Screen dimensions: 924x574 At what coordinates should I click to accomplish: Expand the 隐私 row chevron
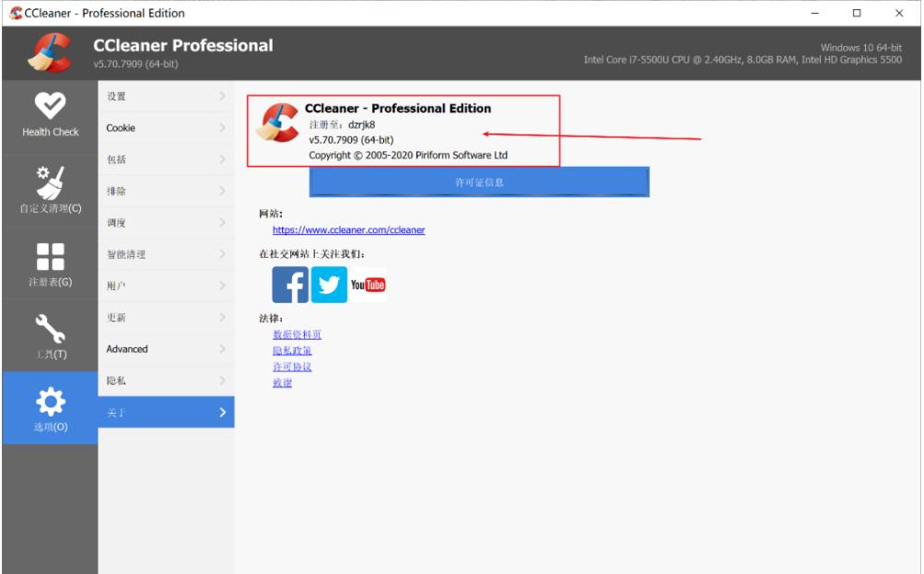point(222,381)
